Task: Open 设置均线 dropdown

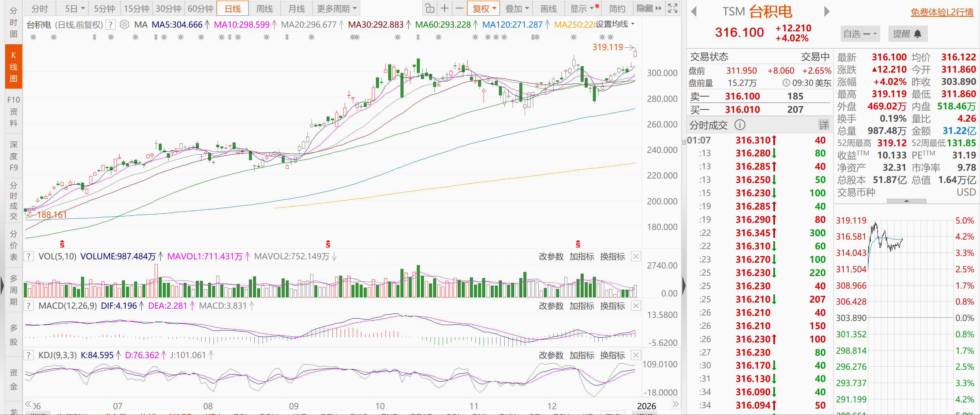Action: point(615,25)
